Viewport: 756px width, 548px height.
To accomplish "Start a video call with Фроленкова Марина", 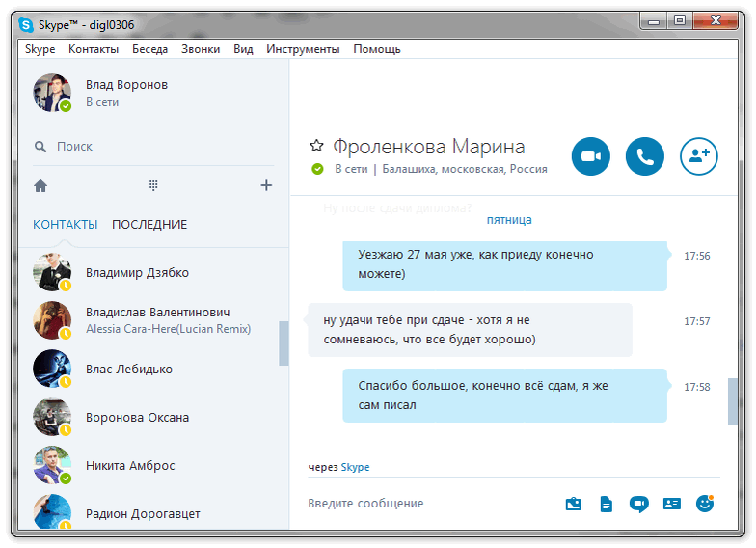I will click(590, 156).
